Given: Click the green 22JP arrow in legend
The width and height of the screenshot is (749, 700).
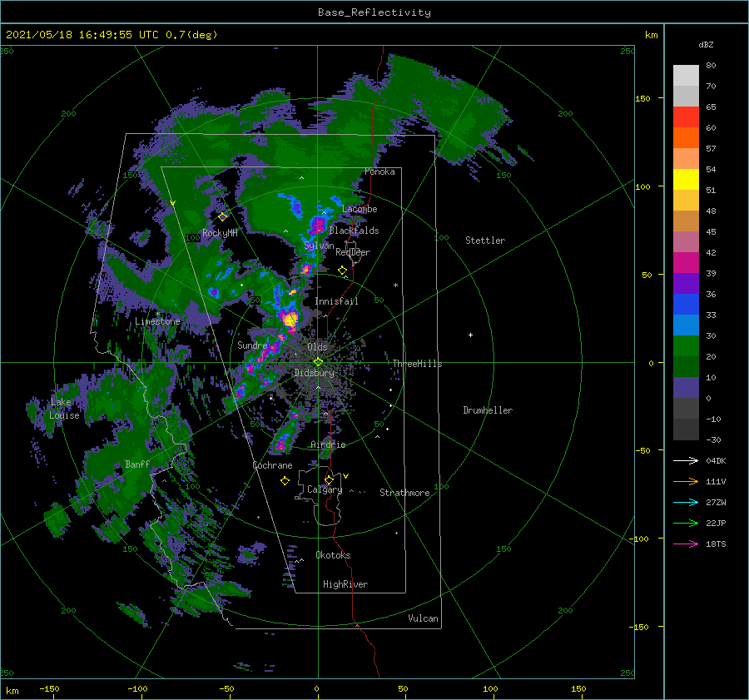Looking at the screenshot, I should click(x=686, y=524).
